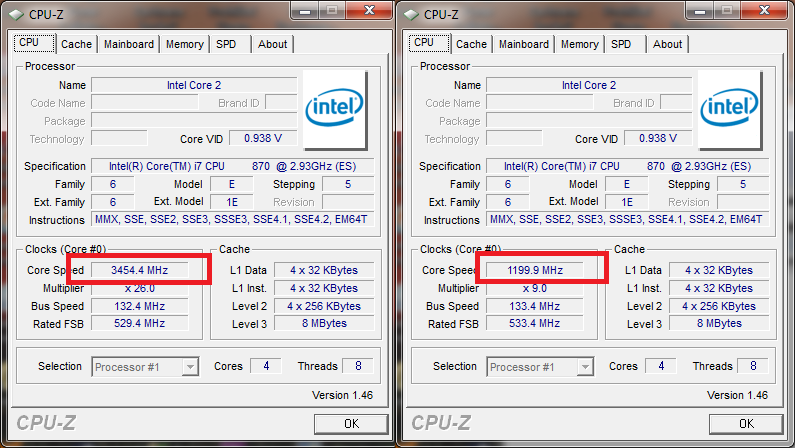The height and width of the screenshot is (448, 796).
Task: Expand Processor #1 selection dropdown in left window
Action: pos(190,367)
